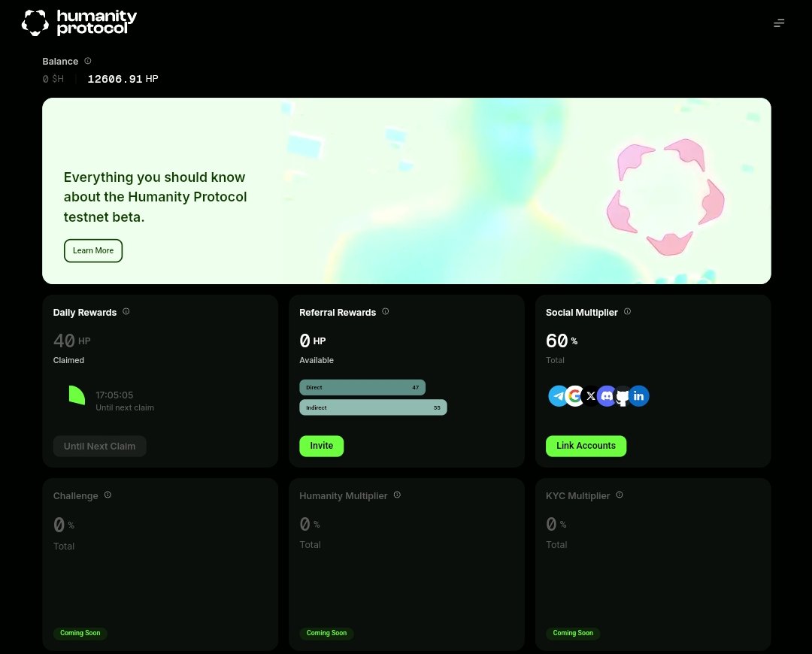Click the Social Multiplier info tooltip

click(627, 311)
